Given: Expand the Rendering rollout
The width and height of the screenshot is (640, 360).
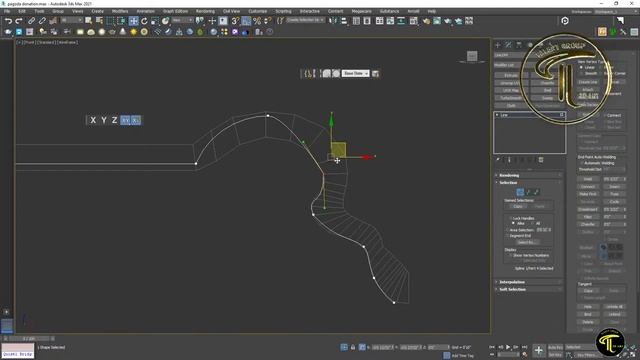Looking at the screenshot, I should click(529, 176).
